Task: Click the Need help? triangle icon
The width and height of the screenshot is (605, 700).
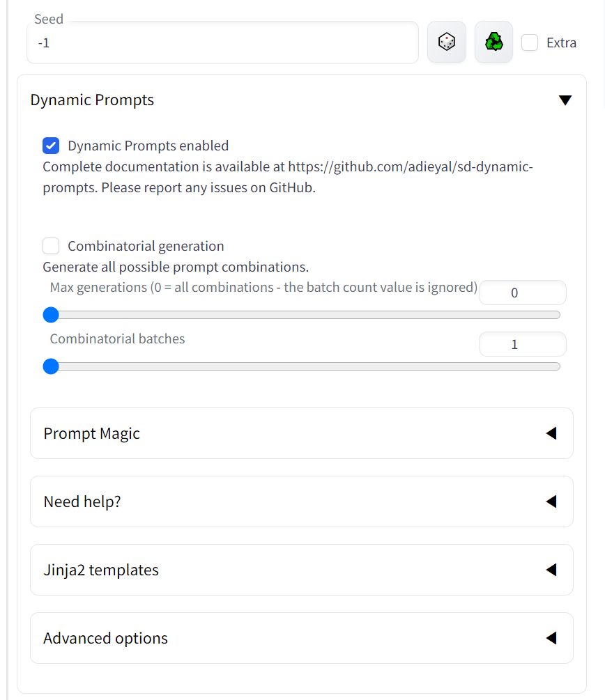Action: pyautogui.click(x=551, y=501)
